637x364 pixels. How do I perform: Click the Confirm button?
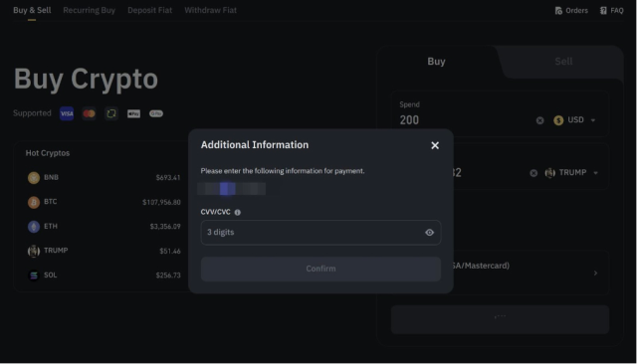320,269
